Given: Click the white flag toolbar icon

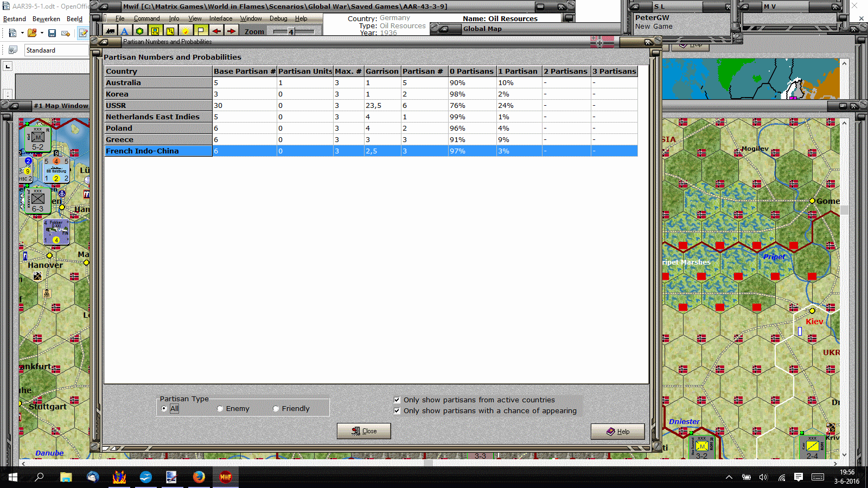Looking at the screenshot, I should tap(201, 31).
